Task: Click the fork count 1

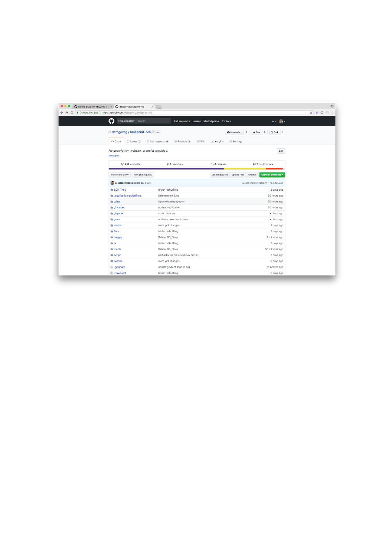Action: pos(282,132)
